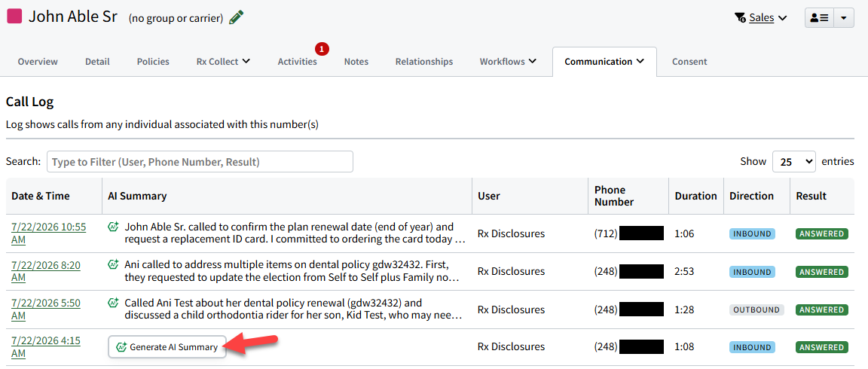Click Rx Disclosures user in 4:15 AM row
The image size is (868, 369).
point(511,347)
